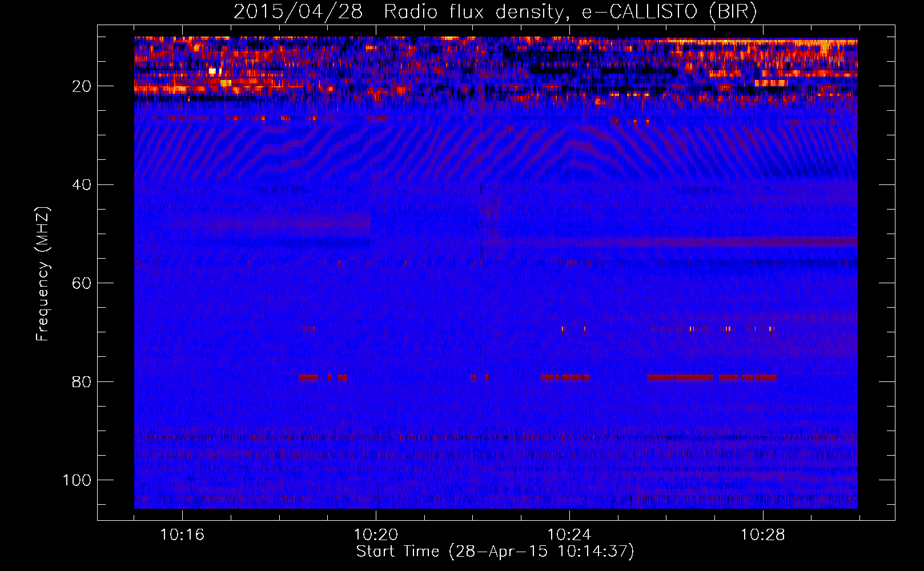The image size is (924, 571).
Task: Click the '100' frequency tick label
Action: tap(77, 480)
